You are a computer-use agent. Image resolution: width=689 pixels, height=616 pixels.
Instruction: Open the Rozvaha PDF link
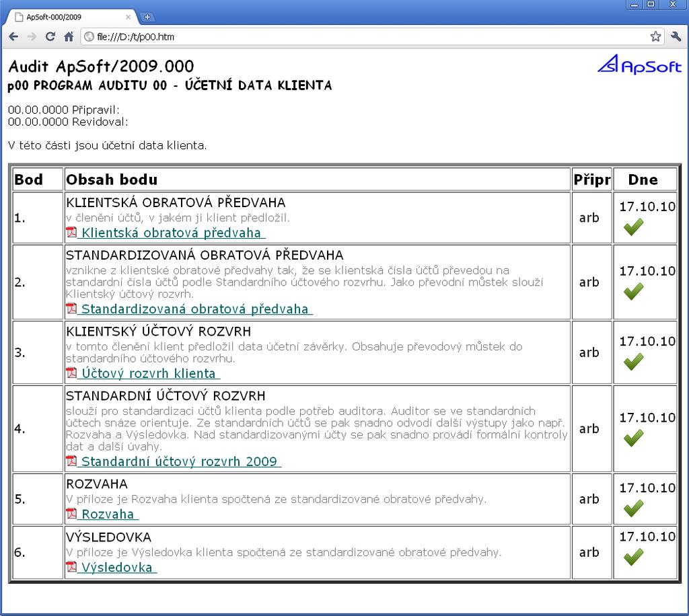pos(108,514)
